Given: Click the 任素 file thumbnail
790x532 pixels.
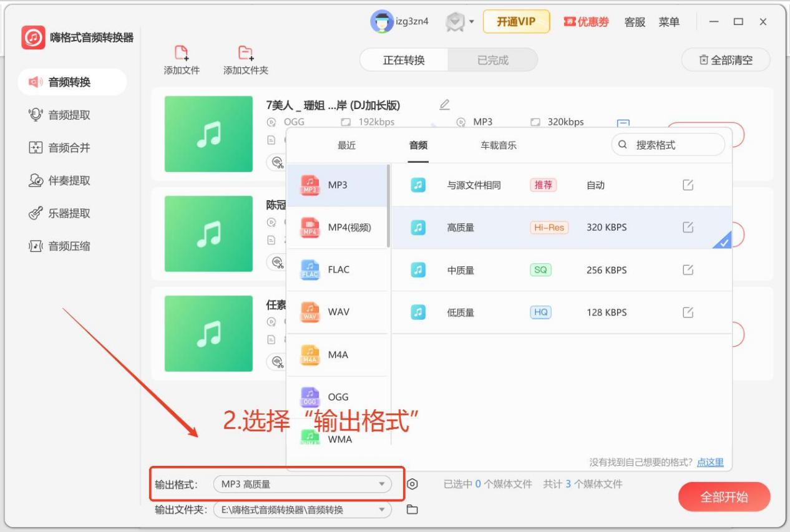Looking at the screenshot, I should [x=208, y=334].
